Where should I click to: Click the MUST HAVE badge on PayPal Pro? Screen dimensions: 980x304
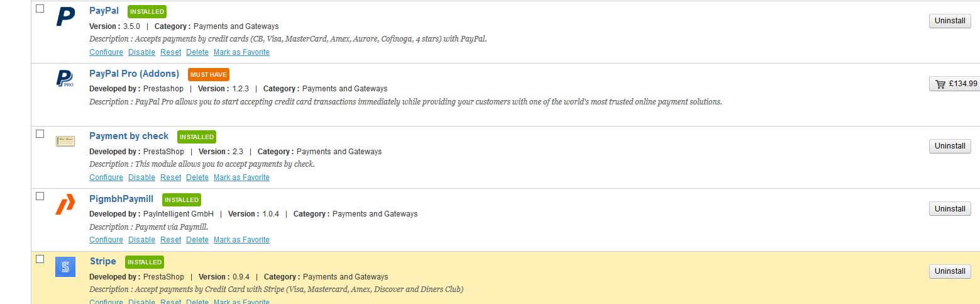click(x=209, y=74)
